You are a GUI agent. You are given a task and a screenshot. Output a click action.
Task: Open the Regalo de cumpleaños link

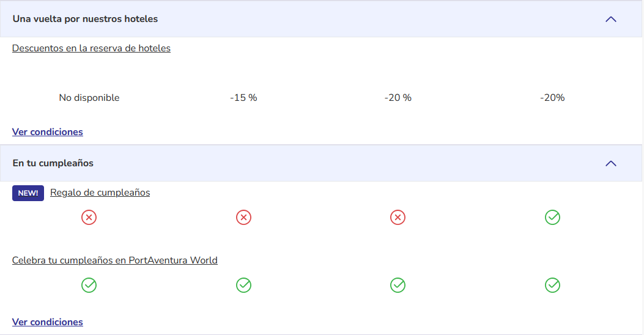100,193
